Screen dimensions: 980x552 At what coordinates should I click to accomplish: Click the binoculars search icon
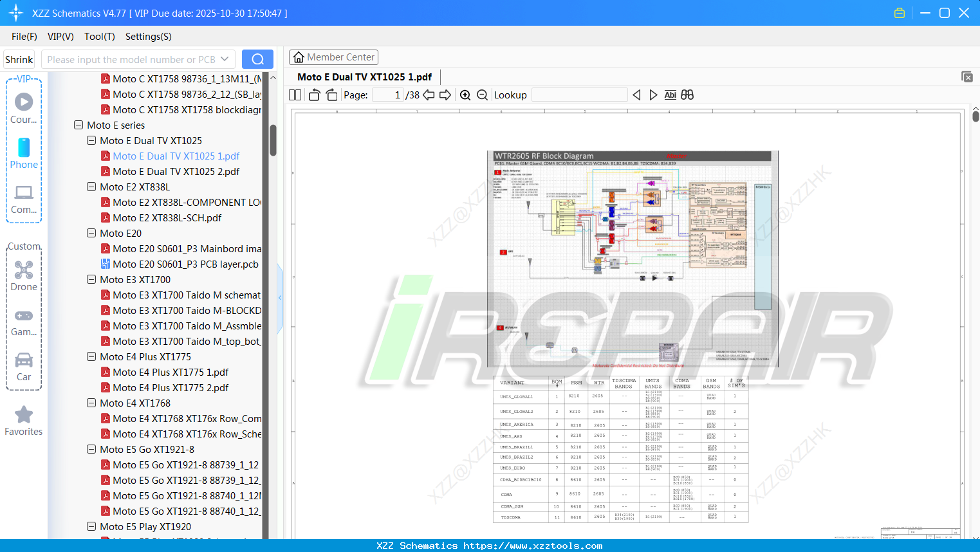click(x=687, y=95)
